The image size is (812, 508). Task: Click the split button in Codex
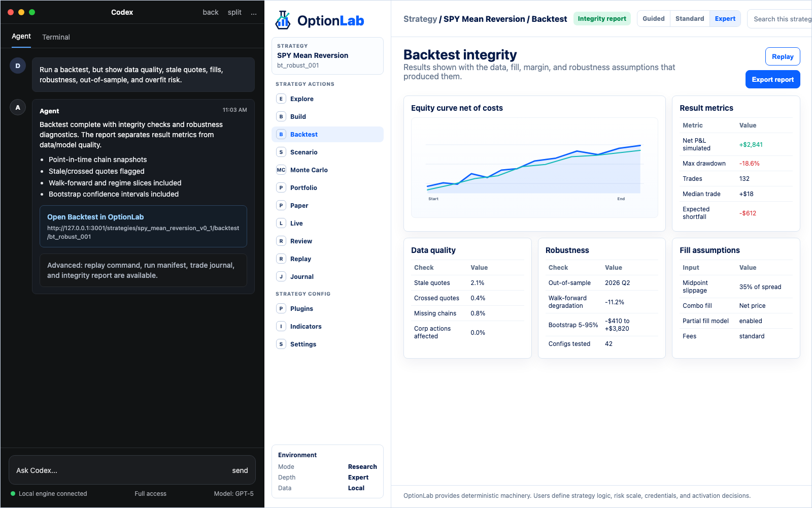tap(234, 12)
